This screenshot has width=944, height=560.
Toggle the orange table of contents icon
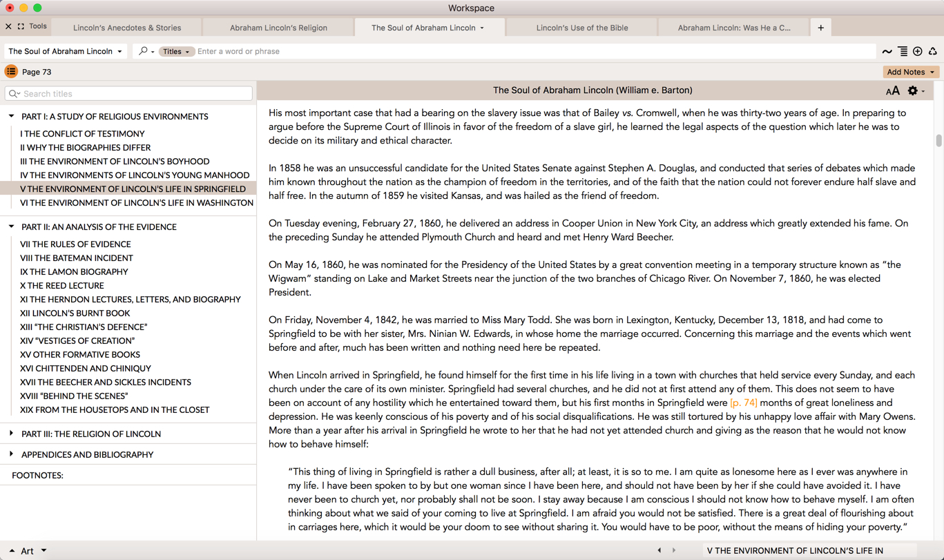pos(11,71)
